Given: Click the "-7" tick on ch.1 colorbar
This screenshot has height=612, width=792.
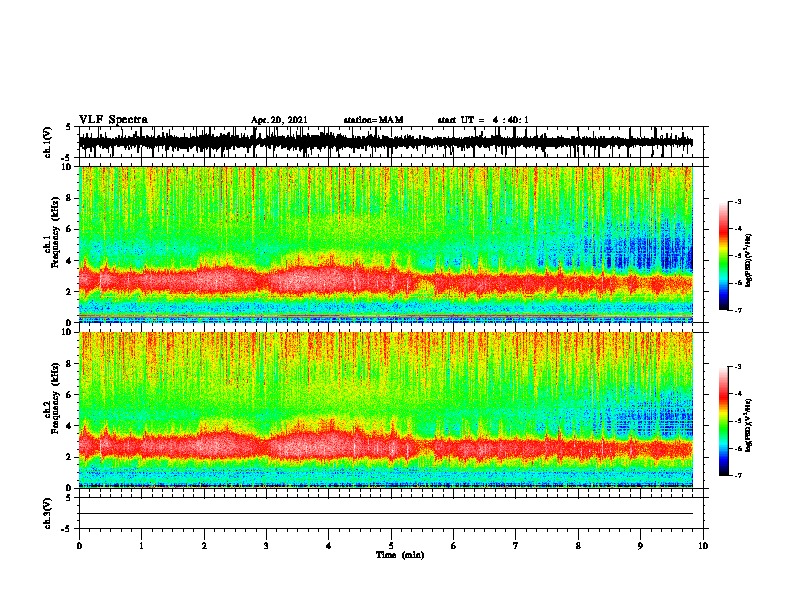Looking at the screenshot, I should [x=737, y=310].
